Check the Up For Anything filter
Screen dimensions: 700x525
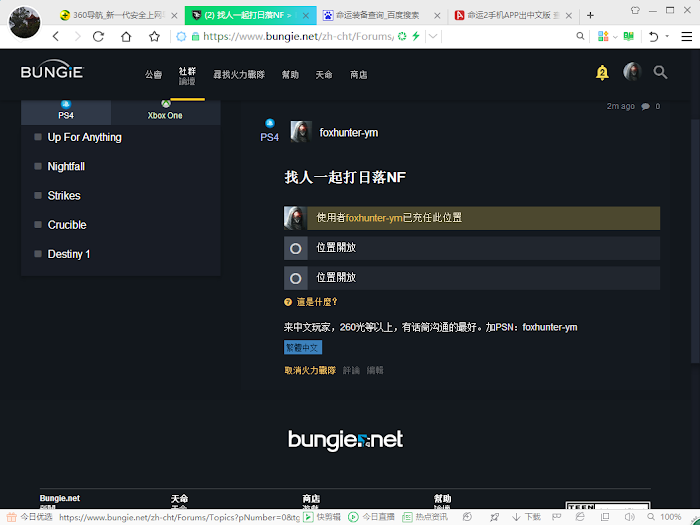tap(38, 137)
